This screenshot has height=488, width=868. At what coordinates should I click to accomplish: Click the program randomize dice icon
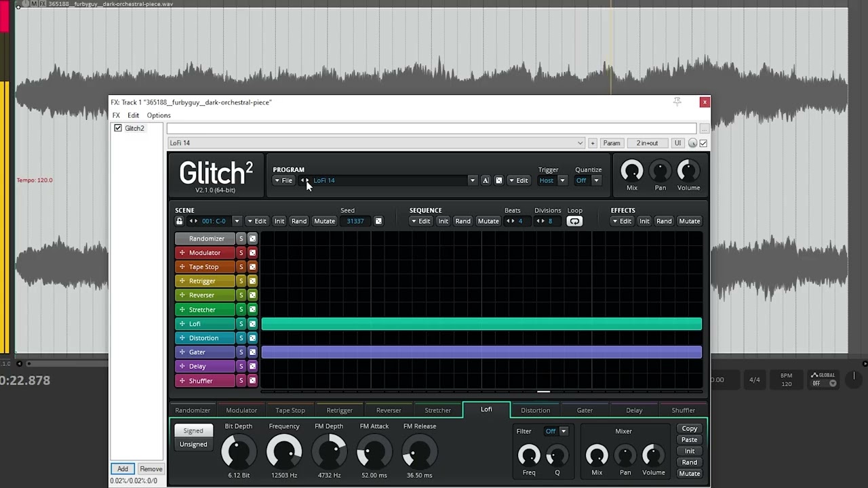coord(499,180)
